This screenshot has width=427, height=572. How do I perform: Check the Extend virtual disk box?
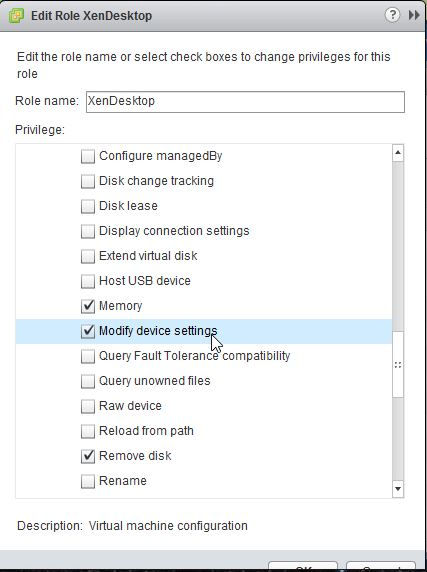pos(88,256)
